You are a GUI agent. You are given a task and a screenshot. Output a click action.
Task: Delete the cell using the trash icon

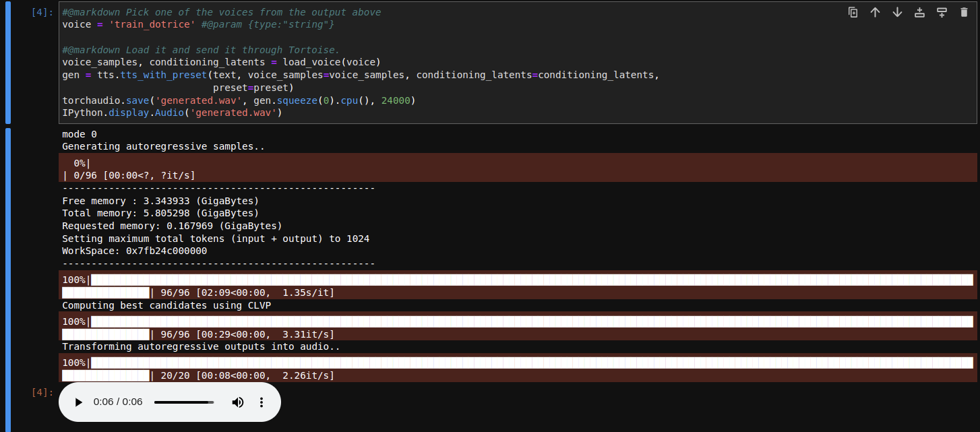(964, 12)
